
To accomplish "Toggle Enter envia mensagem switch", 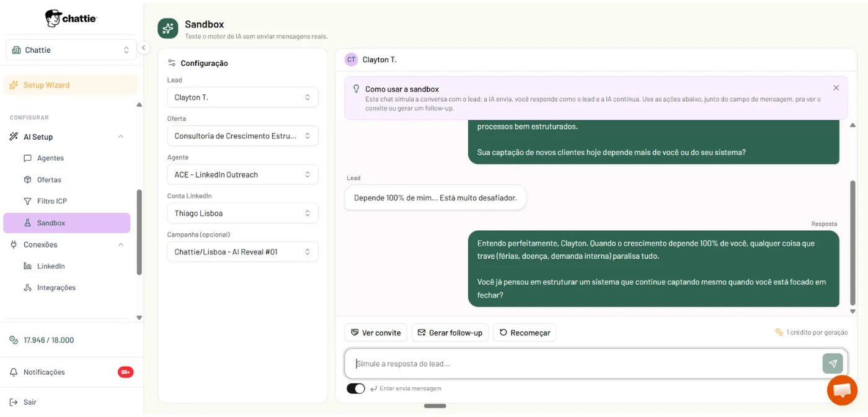I will tap(356, 388).
